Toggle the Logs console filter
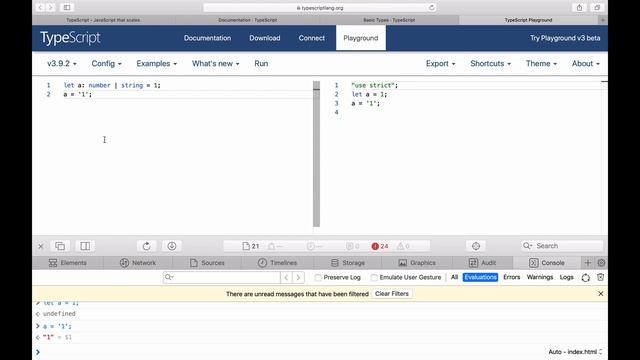 (567, 277)
